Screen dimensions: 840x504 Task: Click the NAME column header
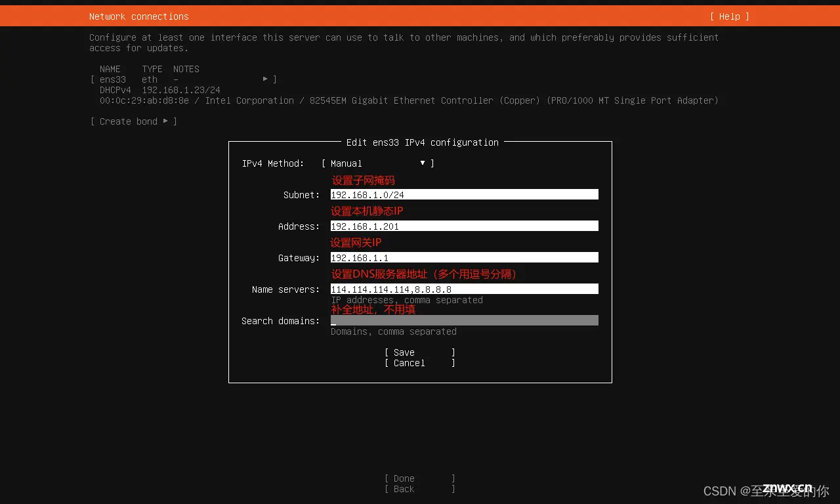pyautogui.click(x=110, y=69)
